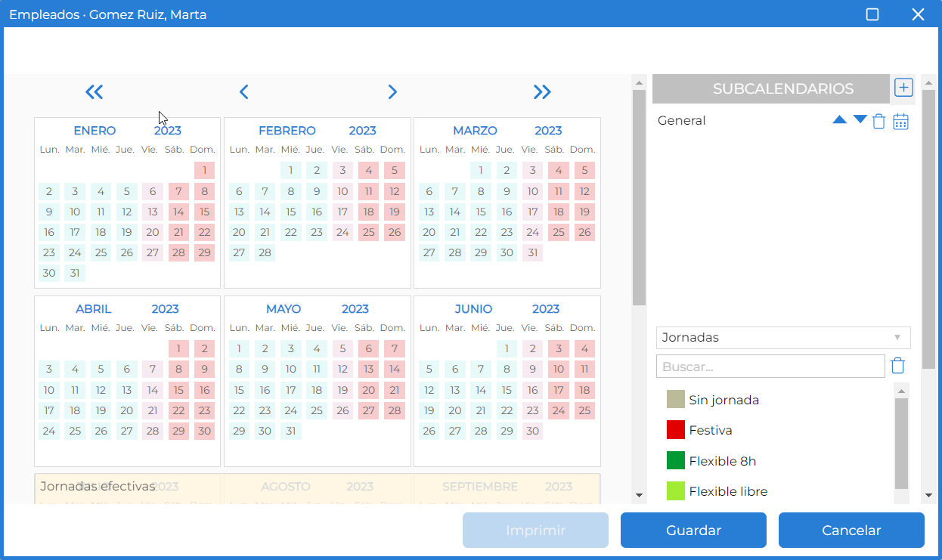Click scroll-down arrow of calendar scrollbar

tap(639, 495)
